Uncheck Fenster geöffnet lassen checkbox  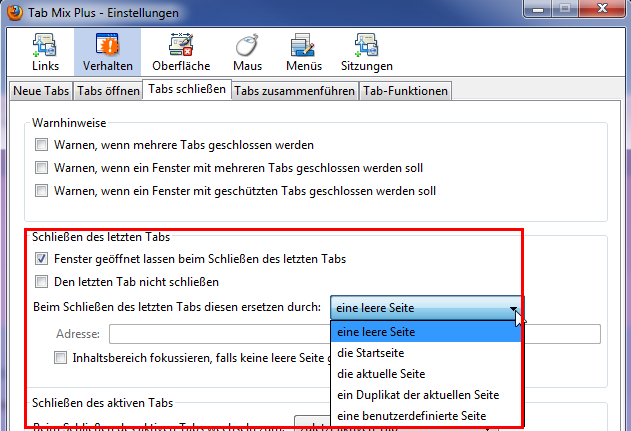41,259
